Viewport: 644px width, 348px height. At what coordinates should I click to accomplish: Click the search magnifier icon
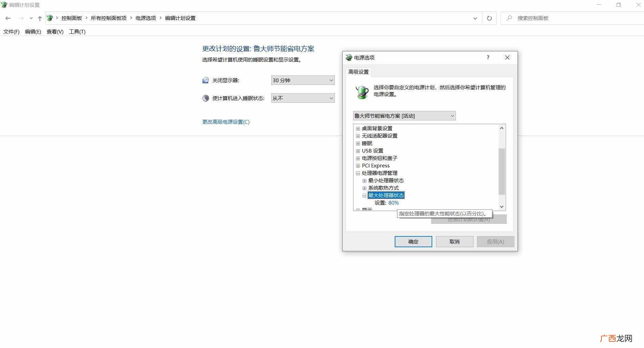(509, 18)
